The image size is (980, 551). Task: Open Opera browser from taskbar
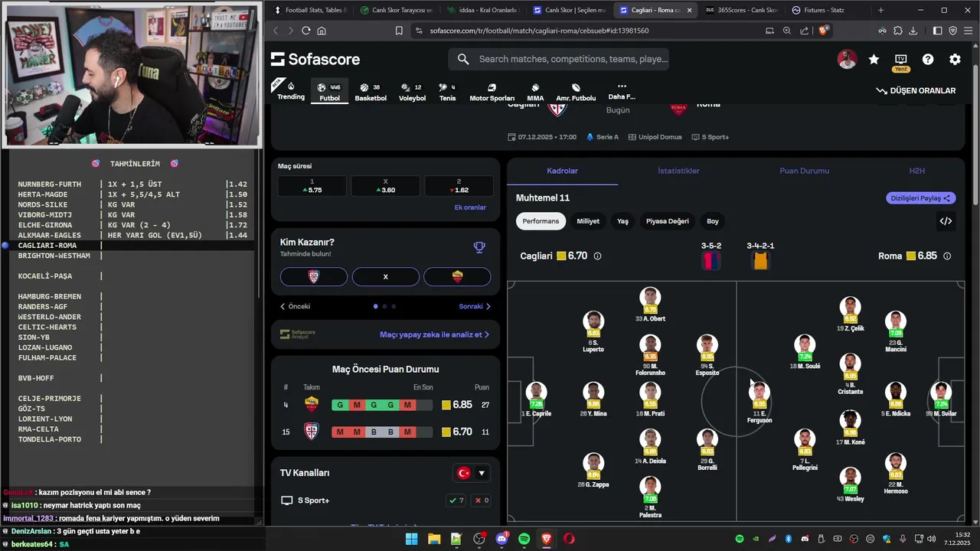coord(569,539)
